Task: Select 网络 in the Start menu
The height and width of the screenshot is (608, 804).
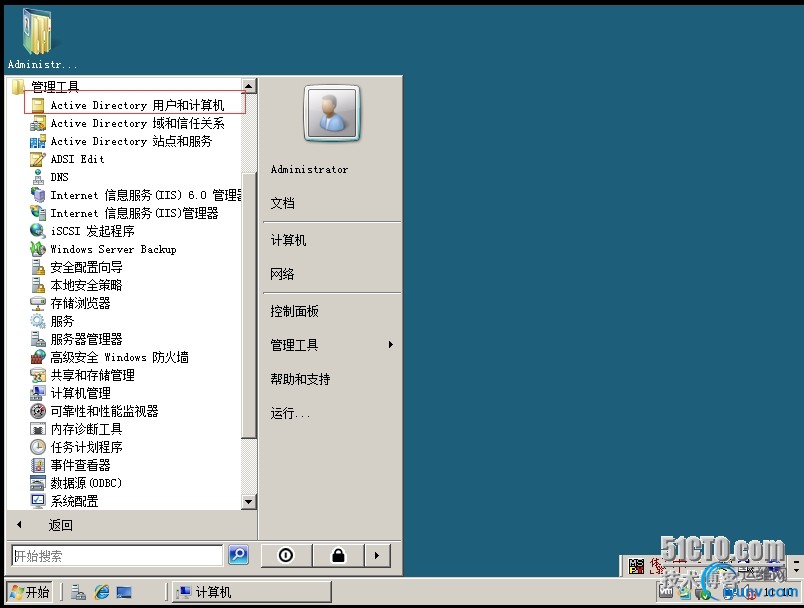Action: click(x=282, y=274)
